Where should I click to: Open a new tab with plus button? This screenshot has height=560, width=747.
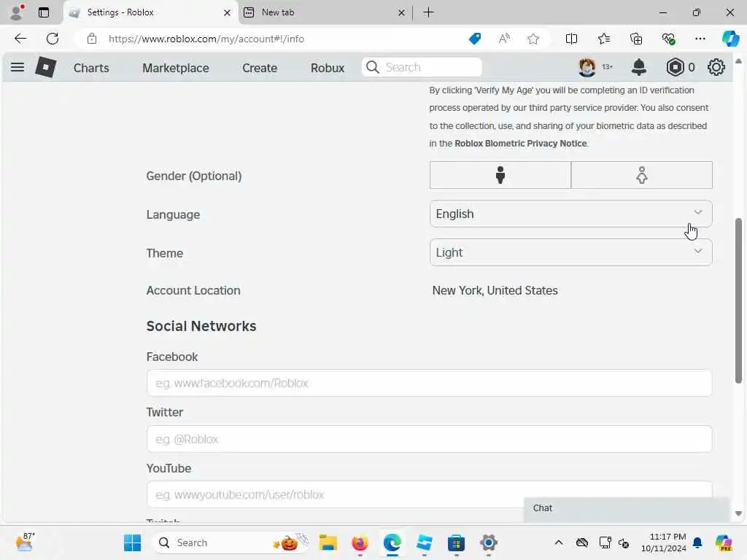tap(428, 12)
